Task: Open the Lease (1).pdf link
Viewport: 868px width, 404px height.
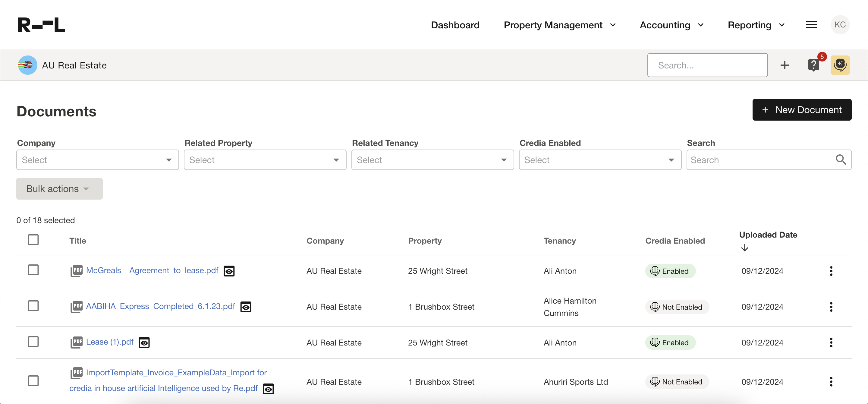Action: pos(110,342)
